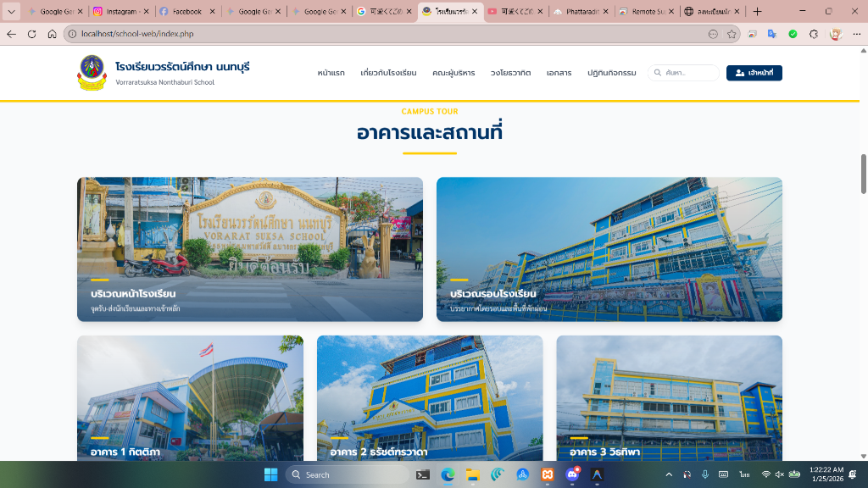Image resolution: width=868 pixels, height=488 pixels.
Task: Expand hidden icons chevron in the tray
Action: pos(670,474)
